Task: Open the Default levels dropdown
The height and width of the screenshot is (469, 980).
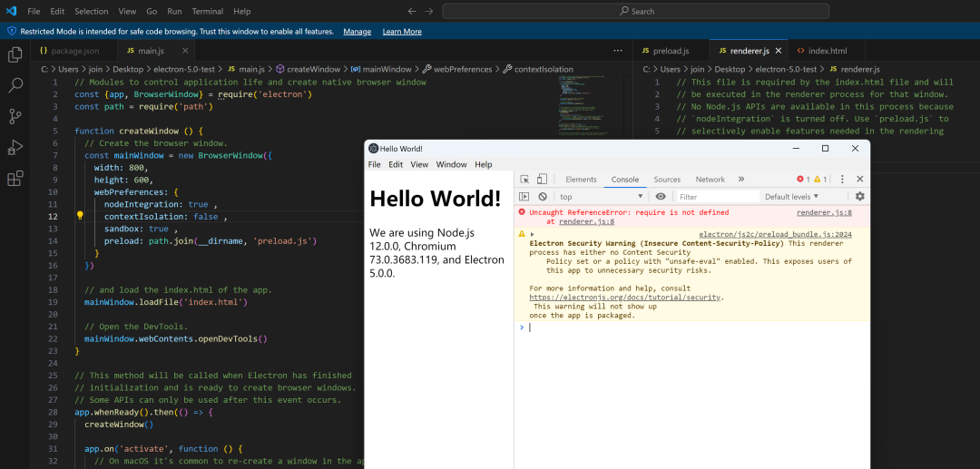Action: (791, 197)
